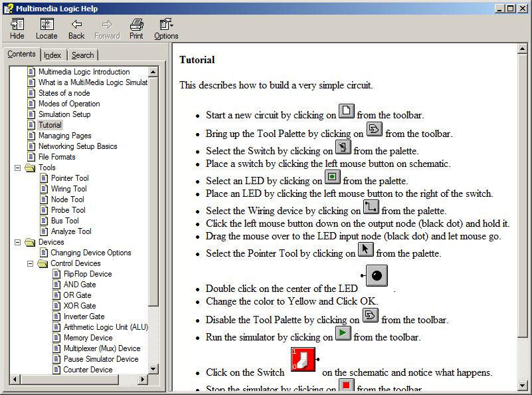Open the Modes of Operation topic
This screenshot has width=532, height=395.
[69, 104]
